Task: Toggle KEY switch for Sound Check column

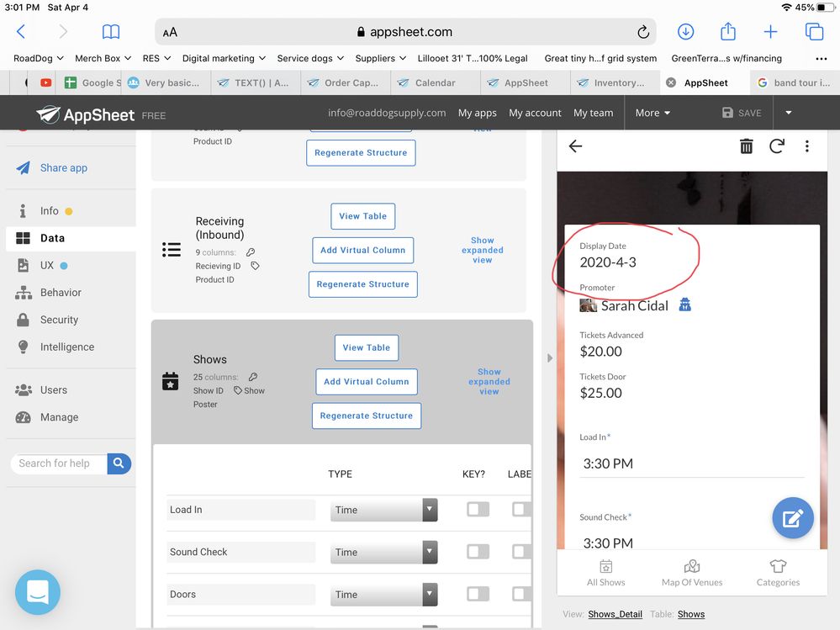Action: pos(478,551)
